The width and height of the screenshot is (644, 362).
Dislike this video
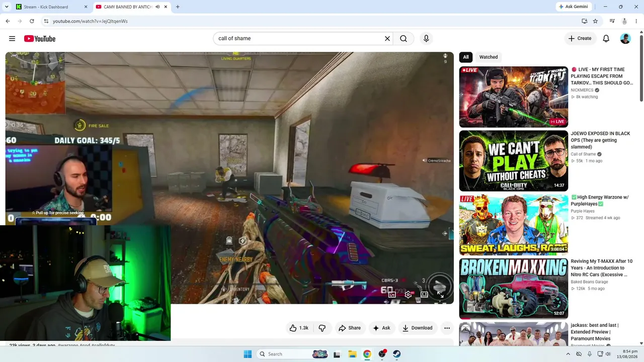322,328
